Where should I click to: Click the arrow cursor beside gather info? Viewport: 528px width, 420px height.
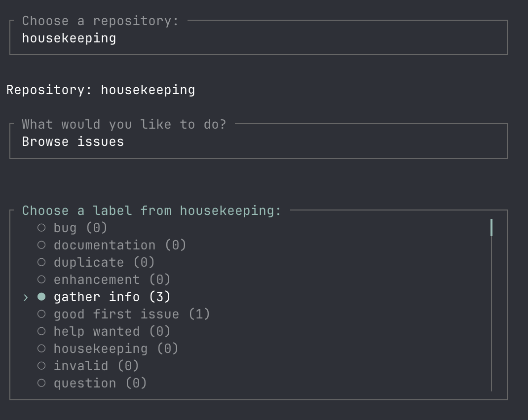(x=26, y=297)
